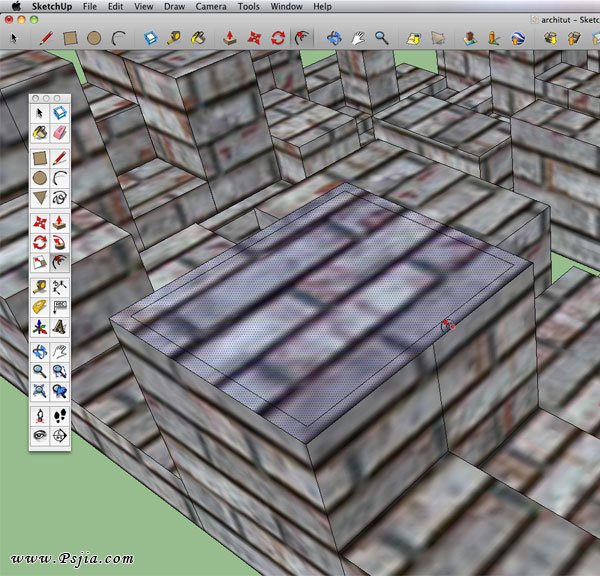This screenshot has width=600, height=576.
Task: Click the Position Camera tool
Action: tap(39, 414)
